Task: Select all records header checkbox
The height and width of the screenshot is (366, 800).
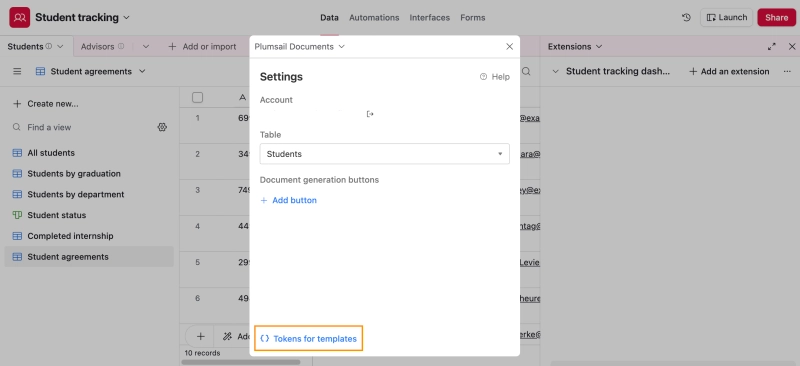Action: (197, 97)
